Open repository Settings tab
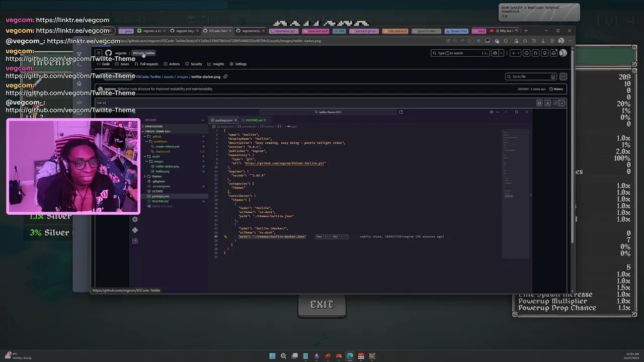Screen dimensions: 644x362 pos(238,64)
